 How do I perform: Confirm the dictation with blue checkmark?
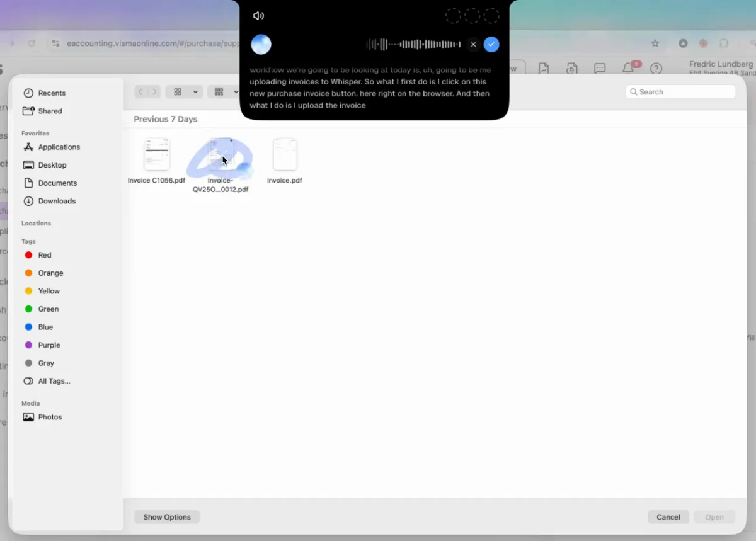491,45
